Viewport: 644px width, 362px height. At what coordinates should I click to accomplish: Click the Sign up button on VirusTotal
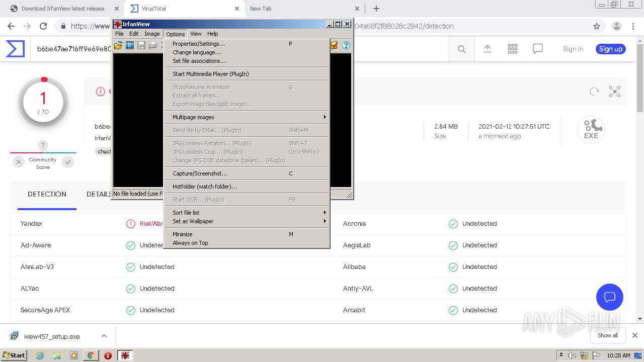pos(611,49)
